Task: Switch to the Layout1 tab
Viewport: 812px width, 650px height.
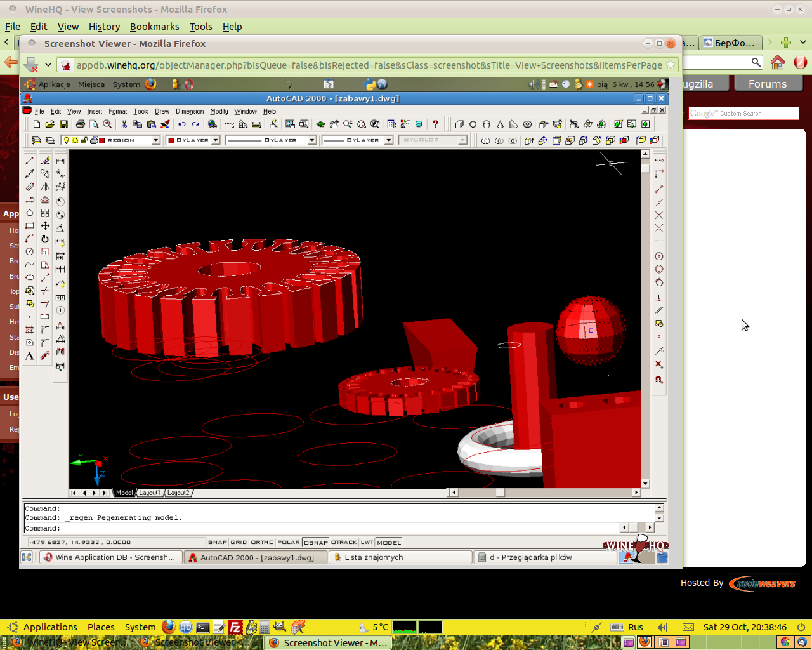Action: click(x=150, y=493)
